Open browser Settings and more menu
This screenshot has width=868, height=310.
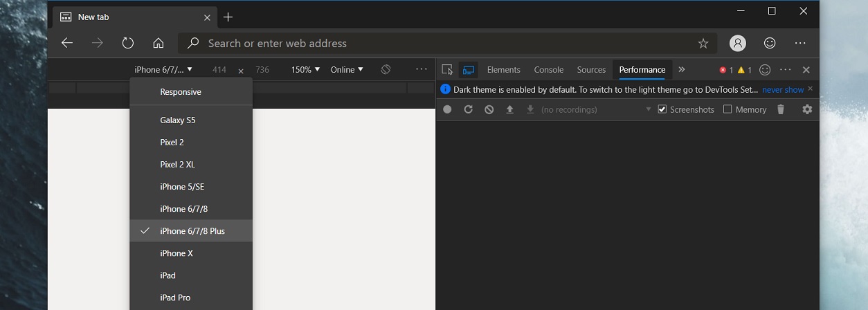pos(801,43)
